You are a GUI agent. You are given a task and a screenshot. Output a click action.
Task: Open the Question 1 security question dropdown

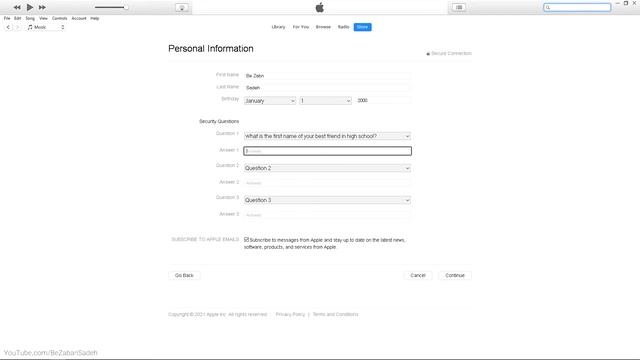pyautogui.click(x=327, y=136)
